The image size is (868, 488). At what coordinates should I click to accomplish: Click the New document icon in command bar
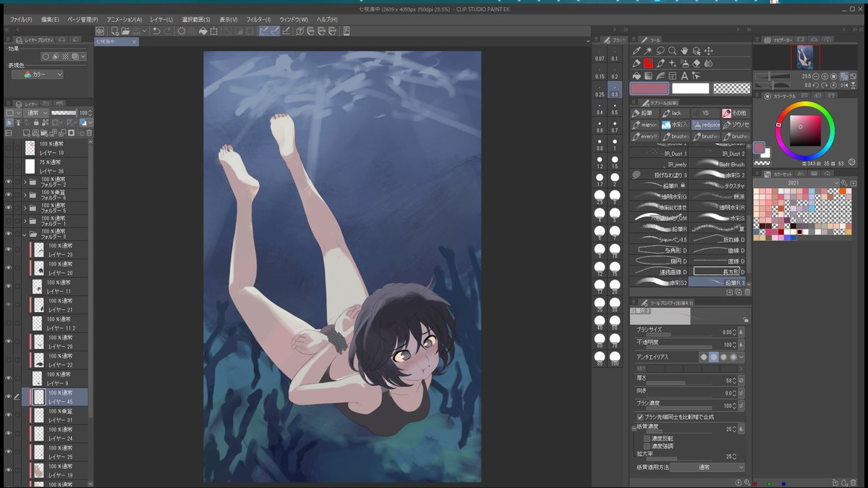click(x=115, y=30)
